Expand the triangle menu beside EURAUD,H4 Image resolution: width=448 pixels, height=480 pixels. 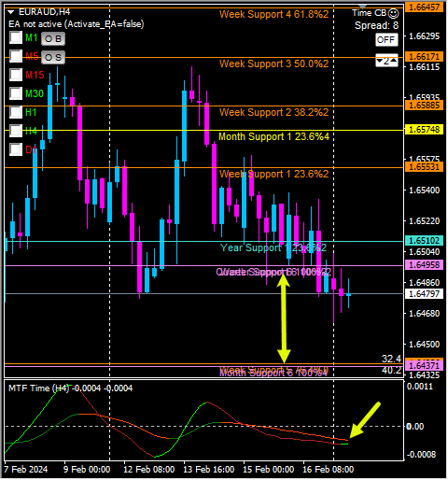coord(11,12)
